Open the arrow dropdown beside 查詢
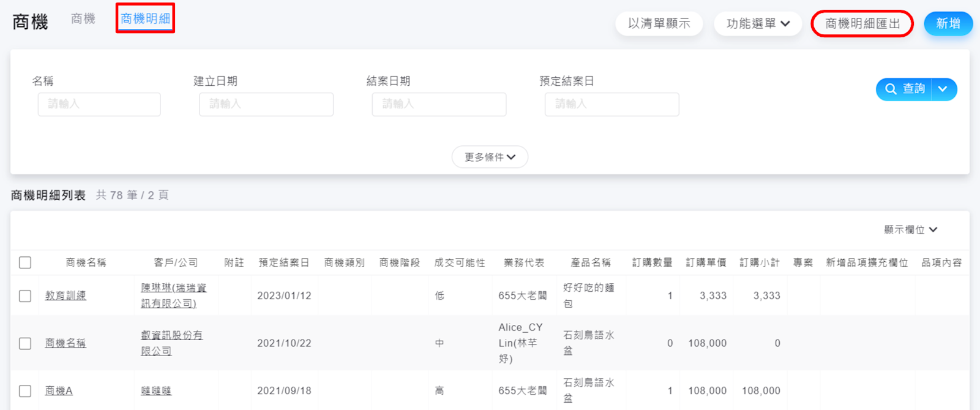The width and height of the screenshot is (980, 410). click(x=943, y=89)
